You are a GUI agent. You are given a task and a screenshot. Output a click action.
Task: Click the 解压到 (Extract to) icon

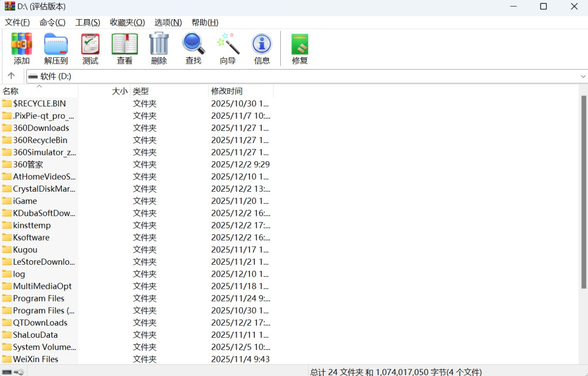point(55,48)
